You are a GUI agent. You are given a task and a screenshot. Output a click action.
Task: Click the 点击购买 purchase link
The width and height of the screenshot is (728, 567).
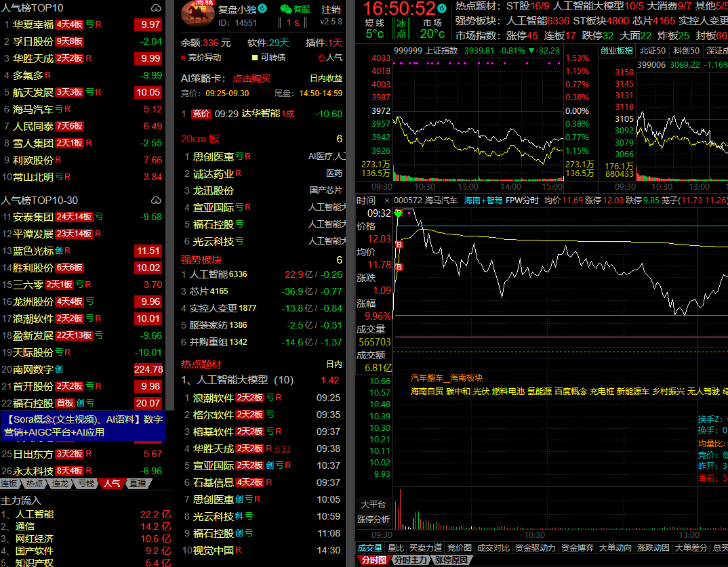[x=251, y=78]
